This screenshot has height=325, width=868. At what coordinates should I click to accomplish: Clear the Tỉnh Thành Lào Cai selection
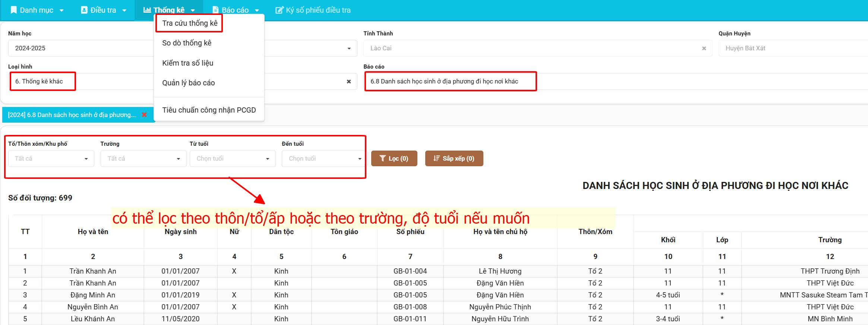[704, 48]
